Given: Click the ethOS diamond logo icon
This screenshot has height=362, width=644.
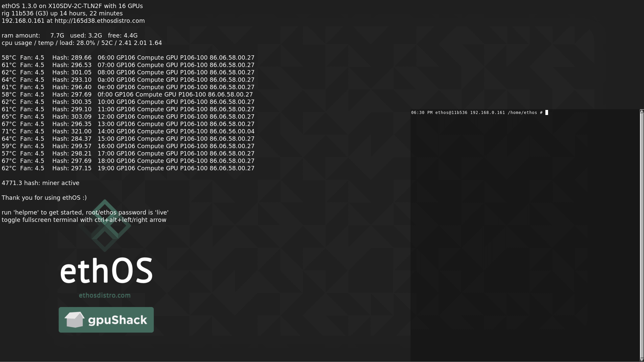Looking at the screenshot, I should coord(105,225).
